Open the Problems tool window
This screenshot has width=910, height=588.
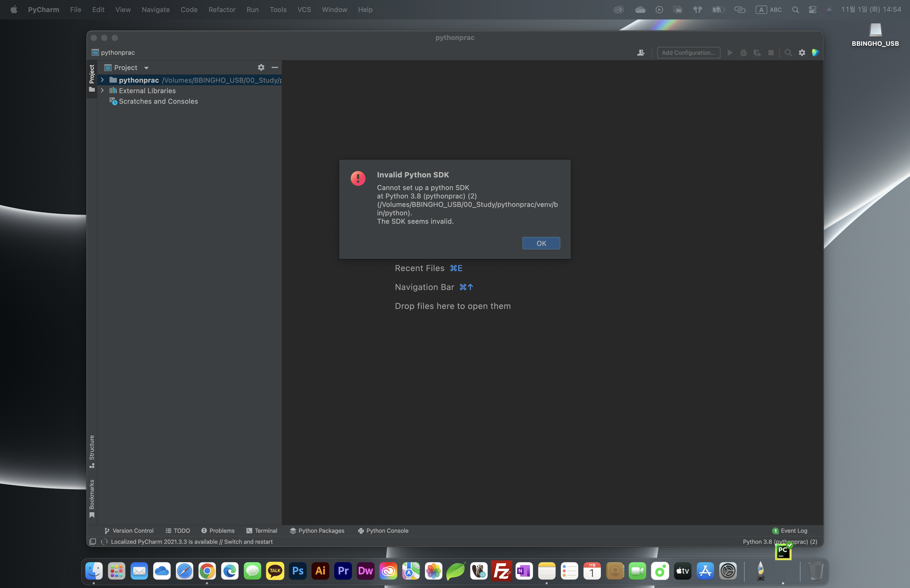[x=218, y=531]
